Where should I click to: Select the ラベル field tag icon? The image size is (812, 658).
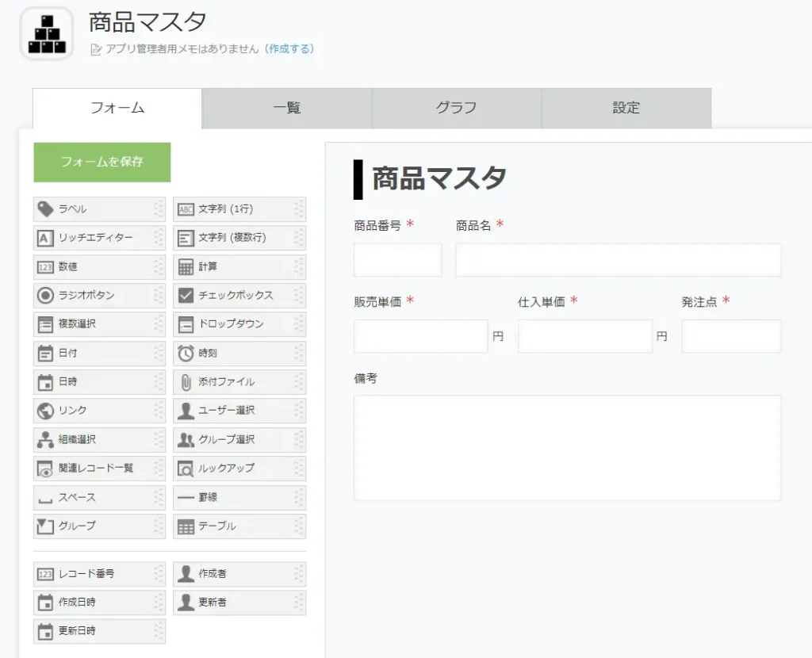[x=45, y=209]
